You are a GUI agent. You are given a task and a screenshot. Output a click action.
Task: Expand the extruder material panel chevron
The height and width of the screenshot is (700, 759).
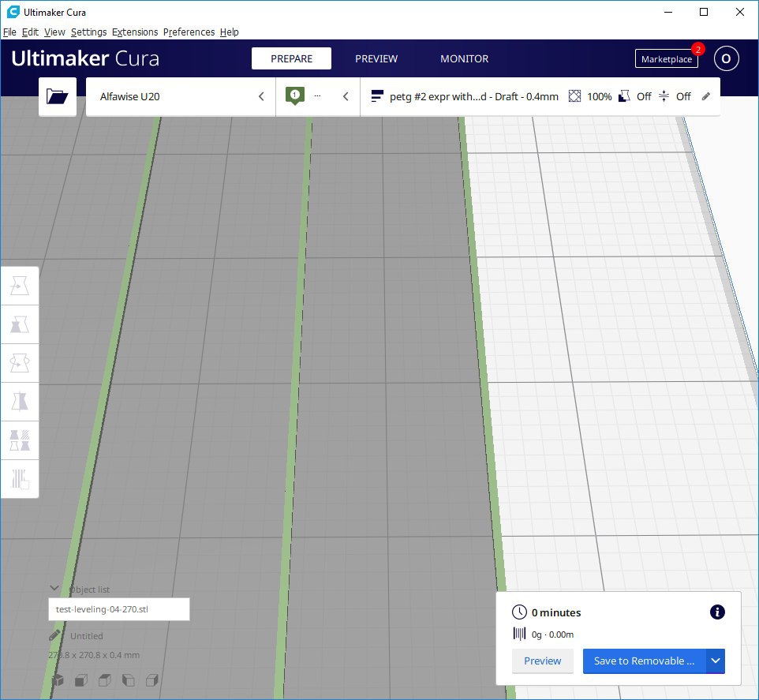346,96
